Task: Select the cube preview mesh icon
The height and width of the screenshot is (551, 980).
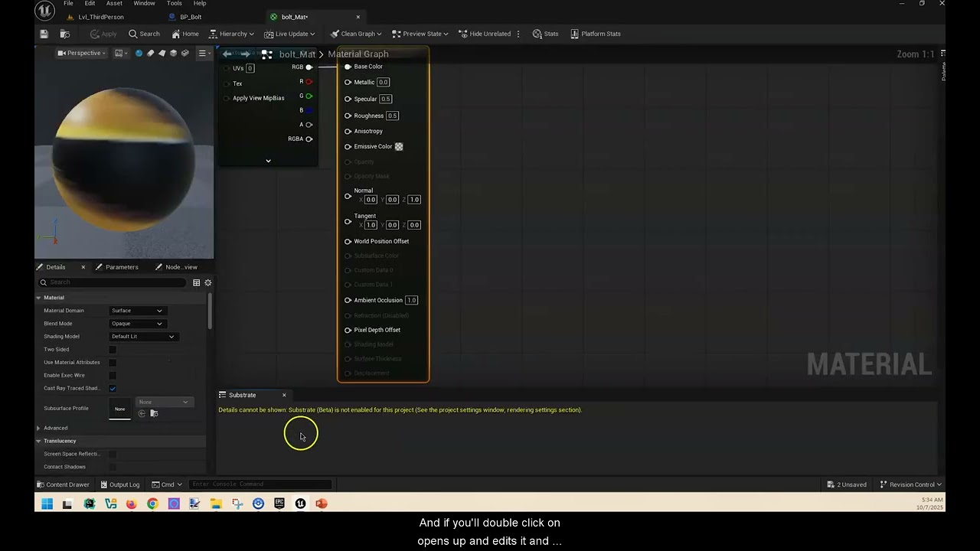Action: click(x=173, y=53)
